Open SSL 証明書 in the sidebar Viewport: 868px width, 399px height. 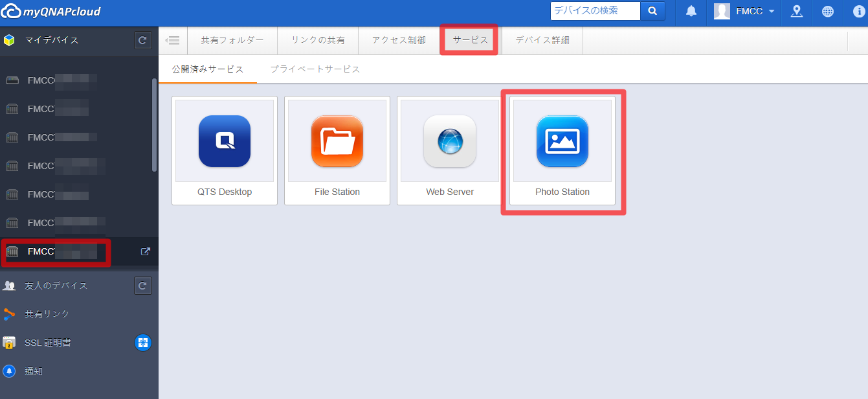pyautogui.click(x=48, y=343)
